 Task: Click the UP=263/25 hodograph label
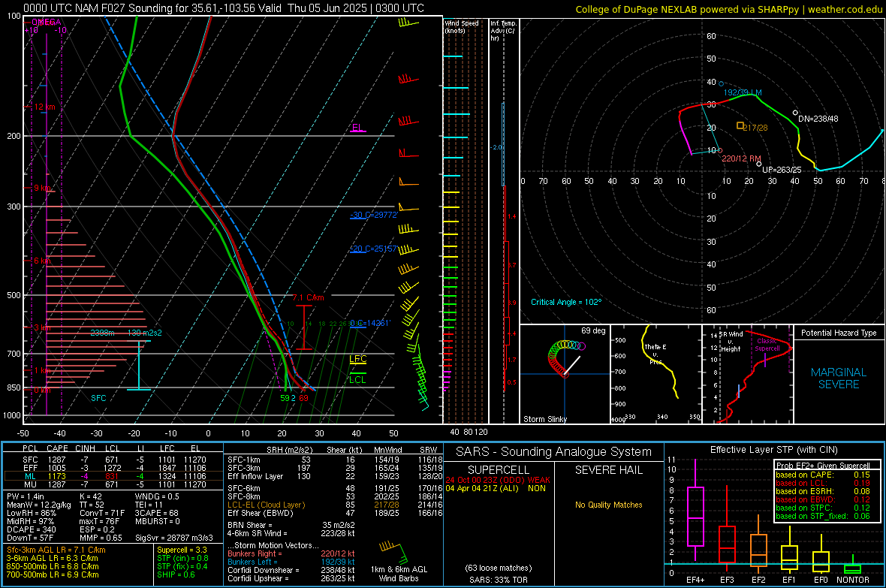(x=782, y=170)
